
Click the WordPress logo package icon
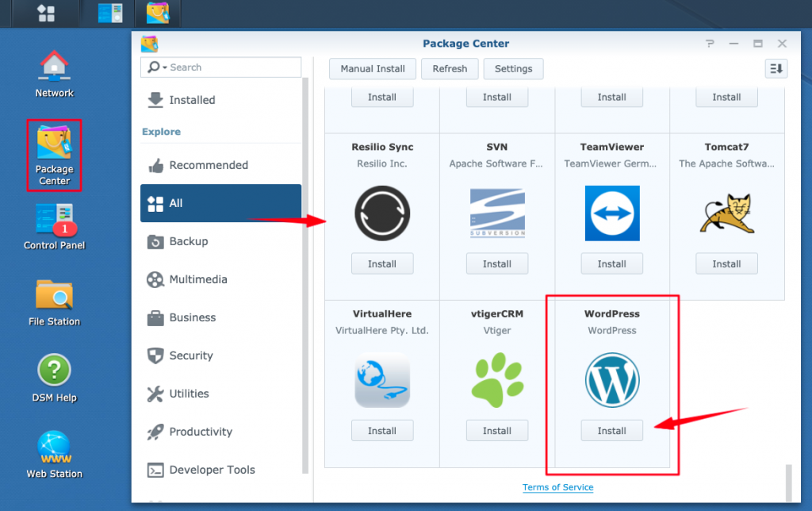(x=612, y=380)
